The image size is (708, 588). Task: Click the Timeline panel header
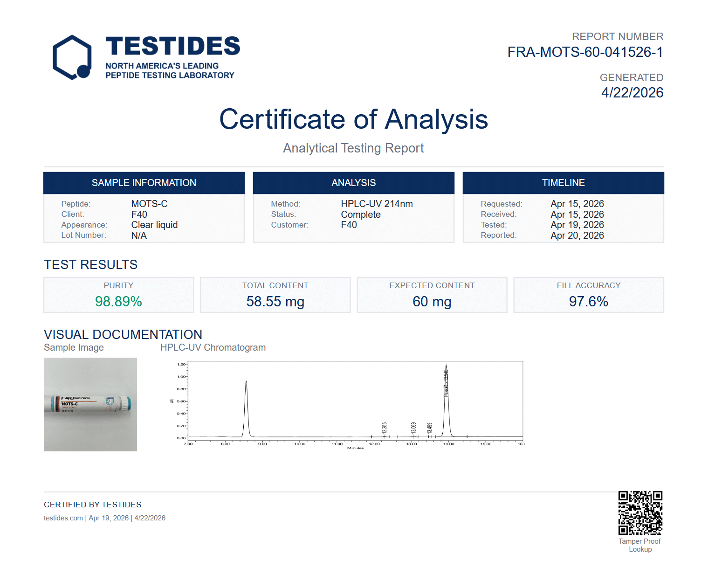coord(563,183)
